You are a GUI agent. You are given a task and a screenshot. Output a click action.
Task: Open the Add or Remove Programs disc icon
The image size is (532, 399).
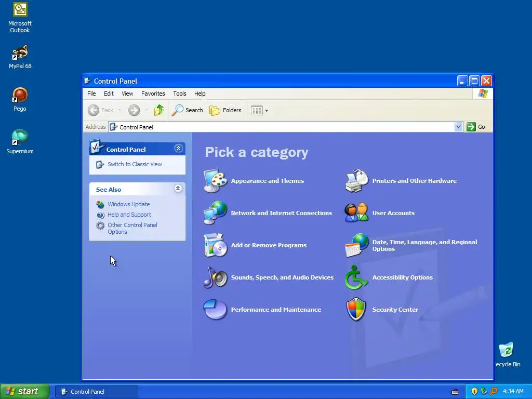(215, 245)
